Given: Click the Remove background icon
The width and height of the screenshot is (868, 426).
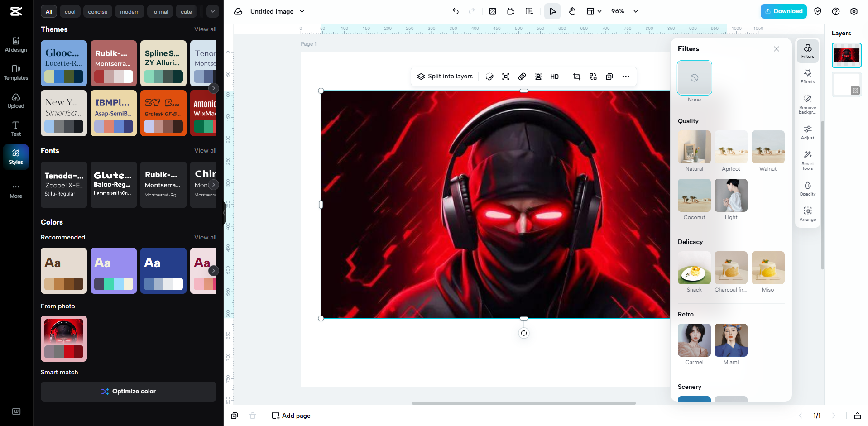Looking at the screenshot, I should [x=807, y=104].
